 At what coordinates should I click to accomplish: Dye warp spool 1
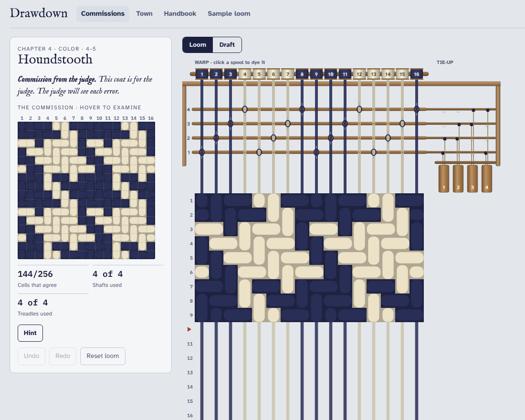pyautogui.click(x=202, y=74)
